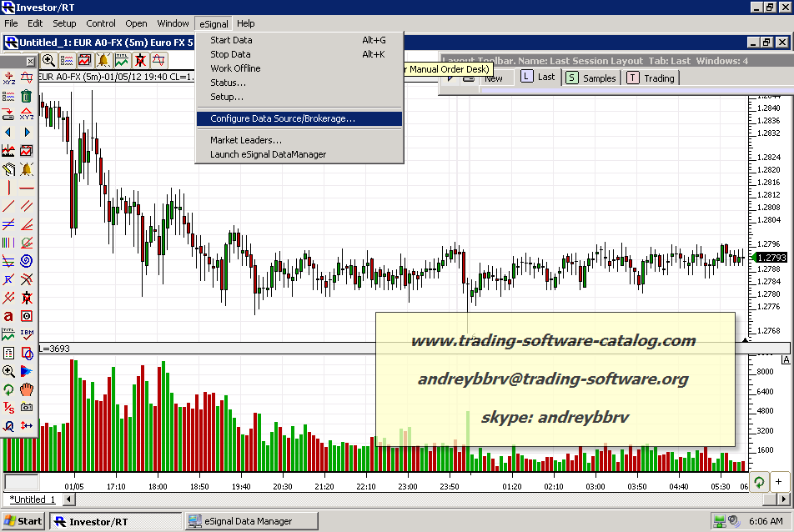The height and width of the screenshot is (532, 794).
Task: Click the spiral drawing tool
Action: [27, 261]
